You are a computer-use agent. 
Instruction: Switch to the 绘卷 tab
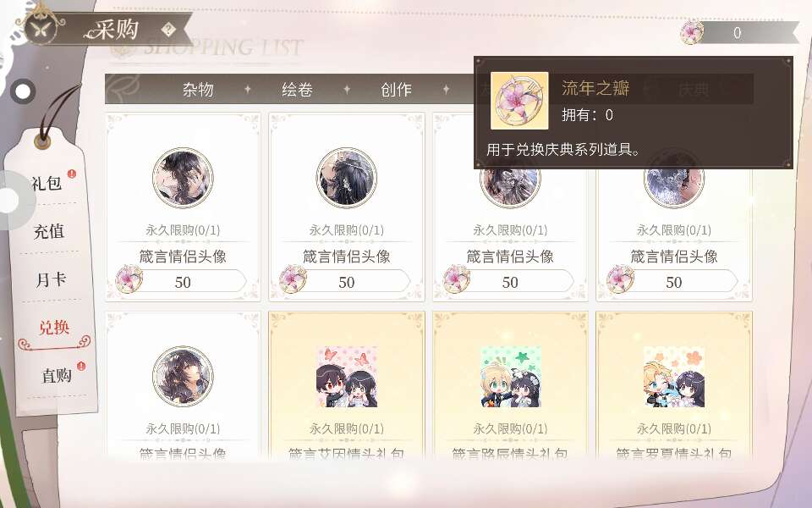click(297, 90)
